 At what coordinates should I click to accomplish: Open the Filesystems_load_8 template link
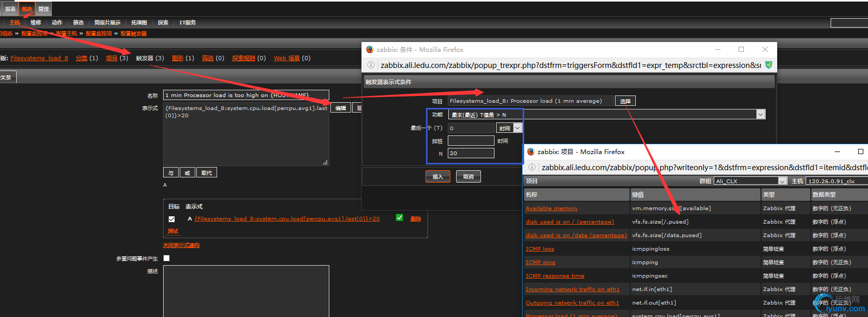click(39, 58)
